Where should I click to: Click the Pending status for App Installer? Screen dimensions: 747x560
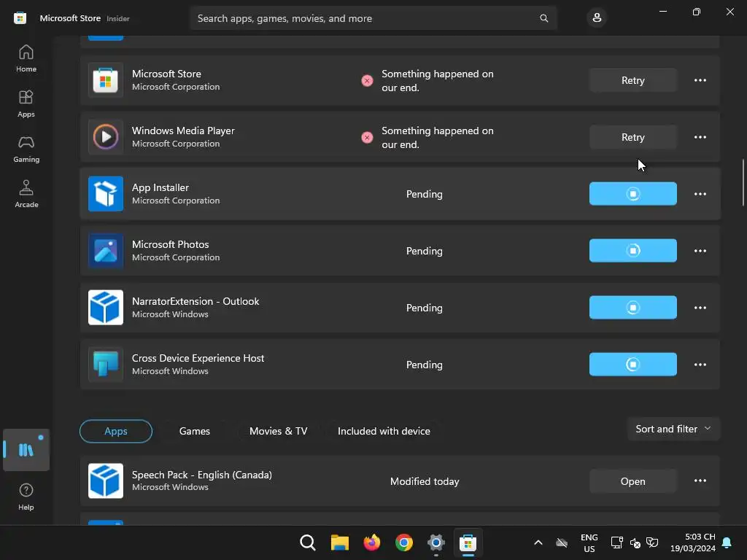tap(424, 194)
